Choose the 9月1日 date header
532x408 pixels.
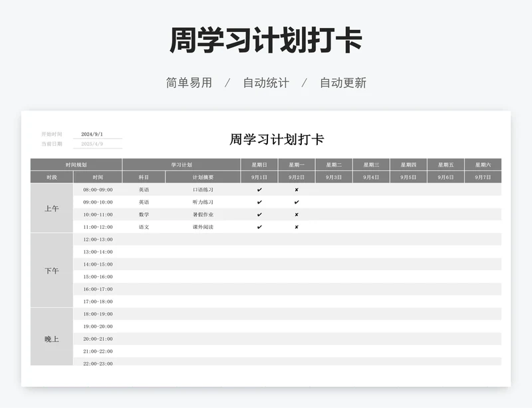tap(259, 177)
